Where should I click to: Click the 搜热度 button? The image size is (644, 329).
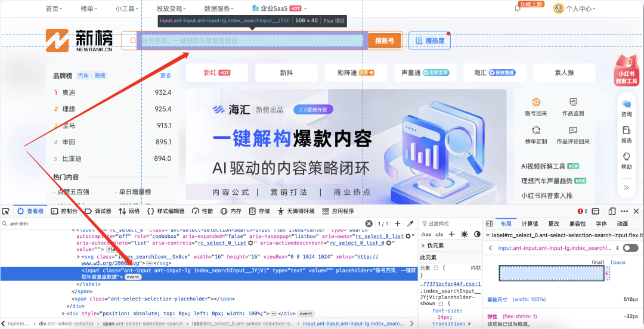(x=429, y=41)
